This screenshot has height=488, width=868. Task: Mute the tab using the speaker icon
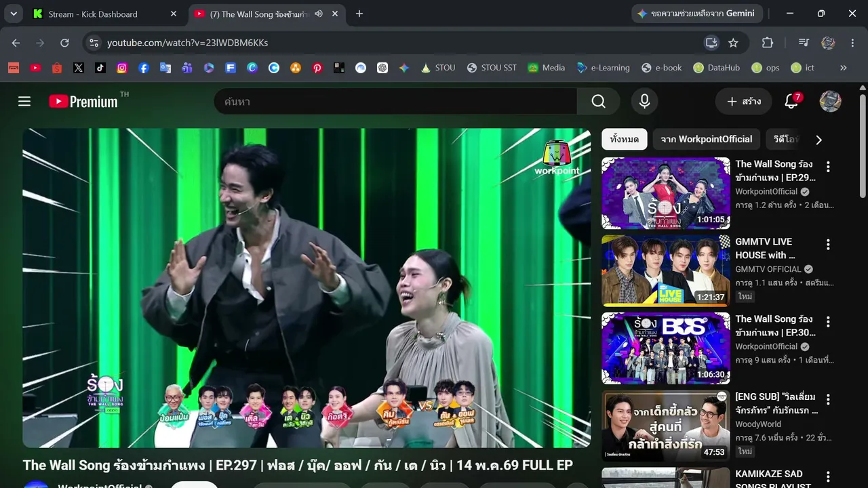coord(319,14)
